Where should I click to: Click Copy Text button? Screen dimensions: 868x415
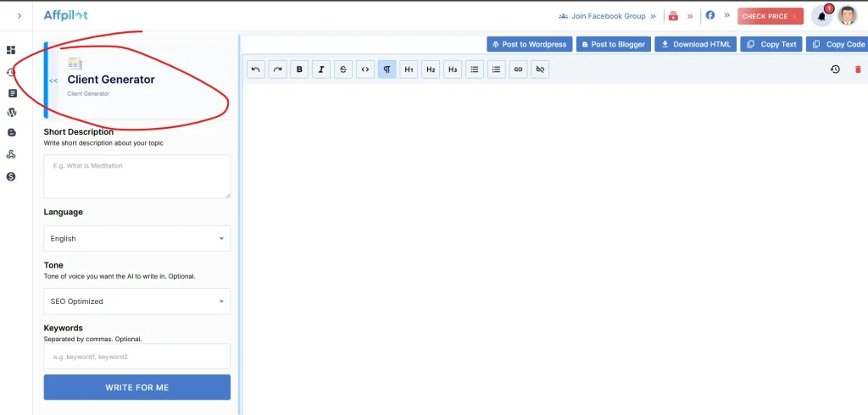(x=771, y=44)
